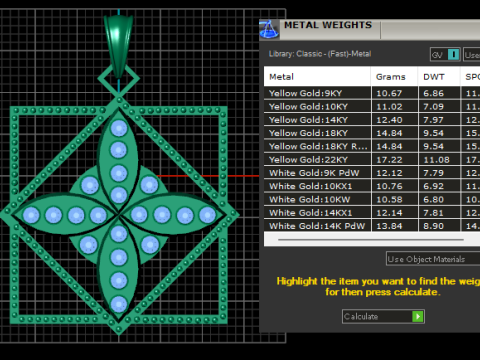This screenshot has height=360, width=480.
Task: Click the METAL WEIGHTS title tab
Action: point(328,25)
